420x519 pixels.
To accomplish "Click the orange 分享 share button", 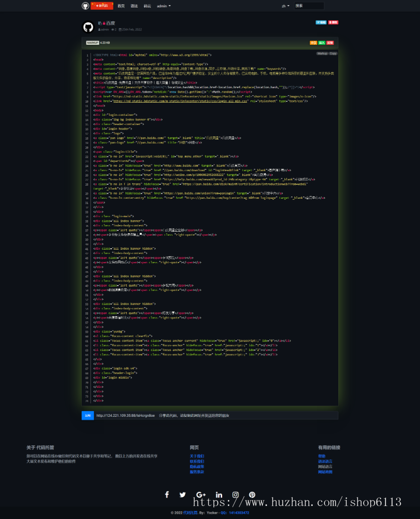I will (314, 42).
